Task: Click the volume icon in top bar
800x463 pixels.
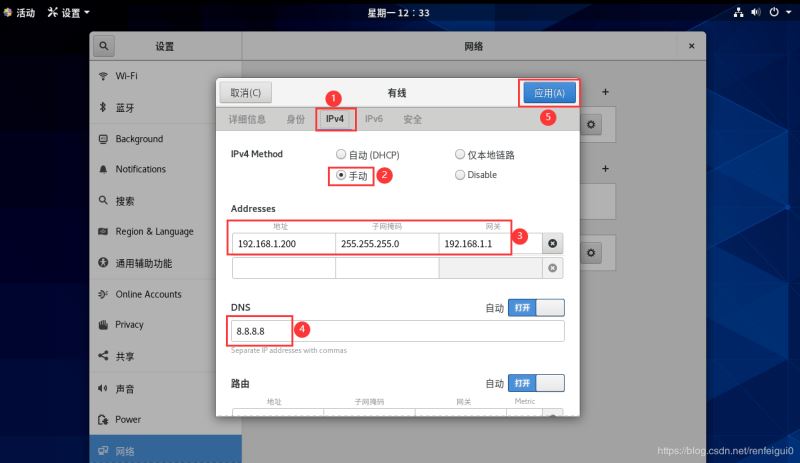Action: [755, 12]
